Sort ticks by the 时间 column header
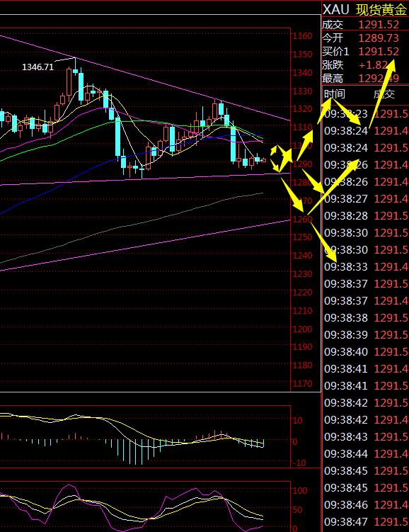Screen dimensions: 409x532 click(335, 94)
